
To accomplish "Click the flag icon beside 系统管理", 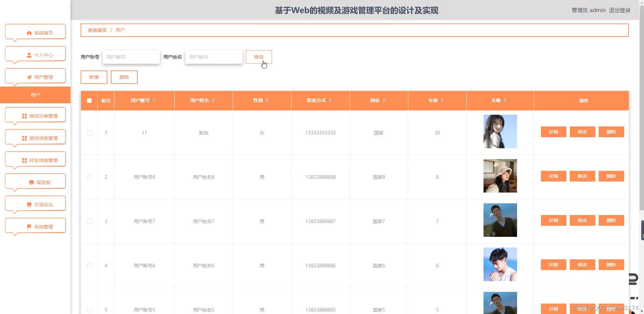I will click(x=29, y=227).
